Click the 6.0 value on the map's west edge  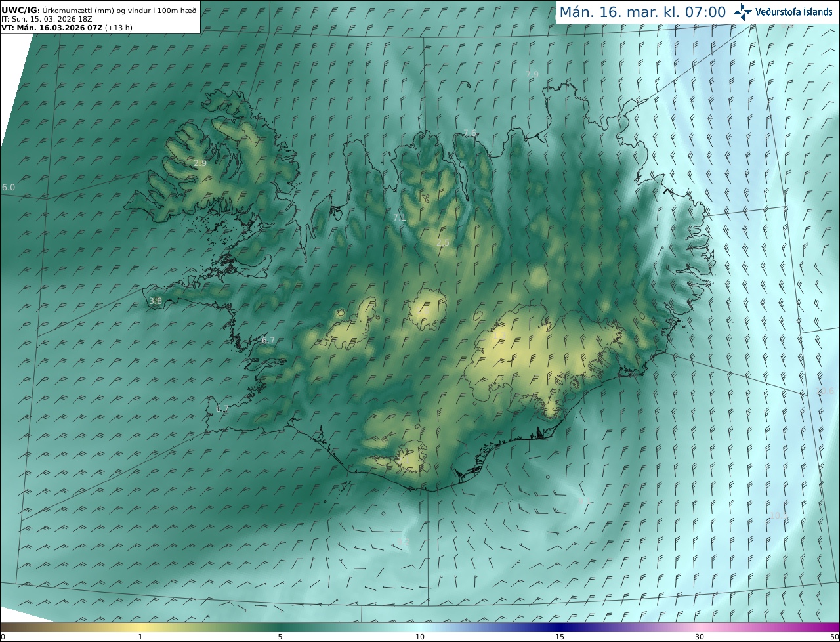[9, 187]
